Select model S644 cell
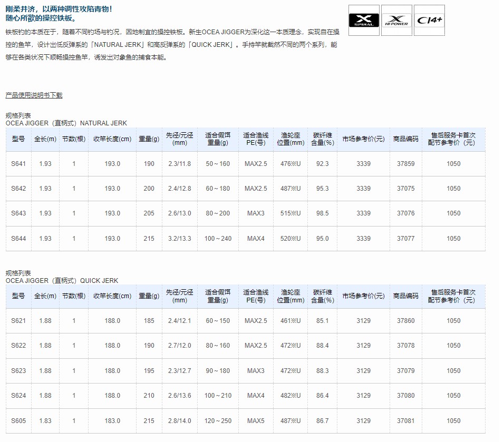This screenshot has width=504, height=442. [18, 239]
